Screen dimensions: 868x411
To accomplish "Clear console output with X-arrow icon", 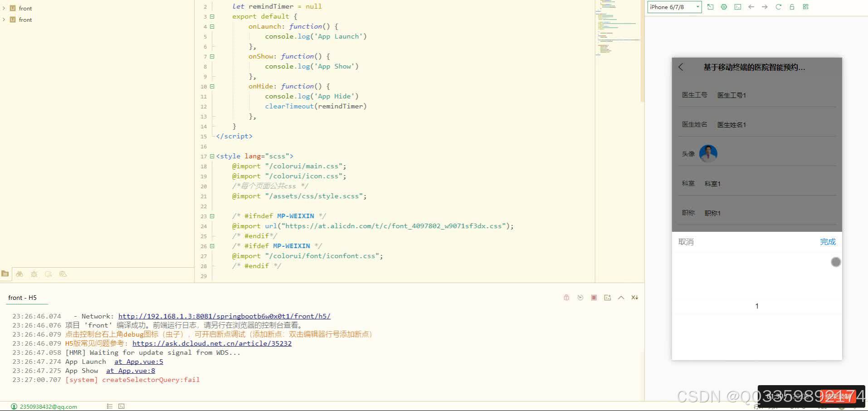I will coord(635,298).
